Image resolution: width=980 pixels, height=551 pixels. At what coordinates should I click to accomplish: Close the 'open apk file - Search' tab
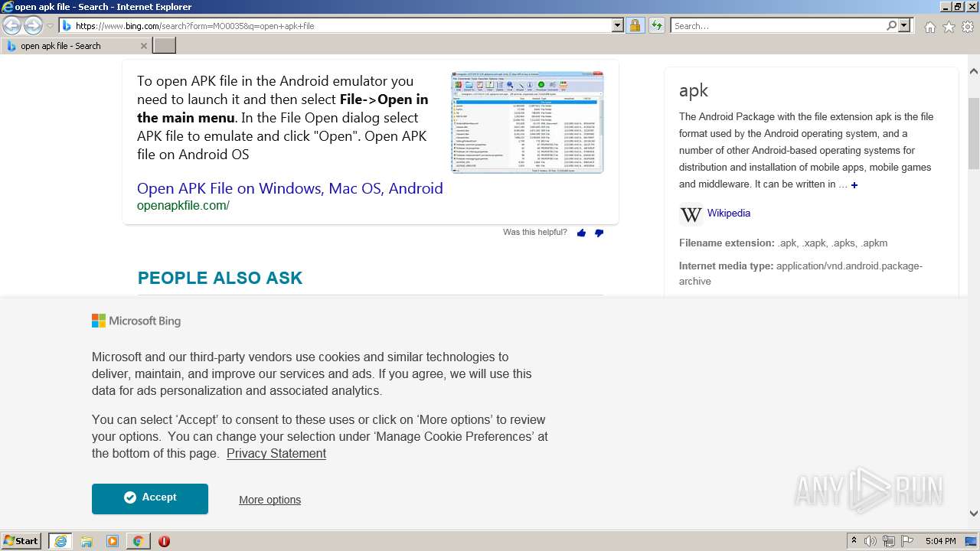click(x=144, y=46)
